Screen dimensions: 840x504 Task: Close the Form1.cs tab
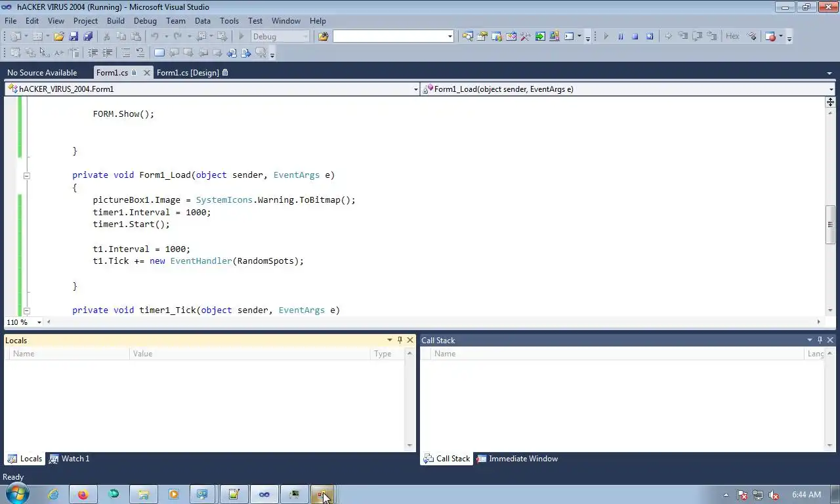(146, 73)
